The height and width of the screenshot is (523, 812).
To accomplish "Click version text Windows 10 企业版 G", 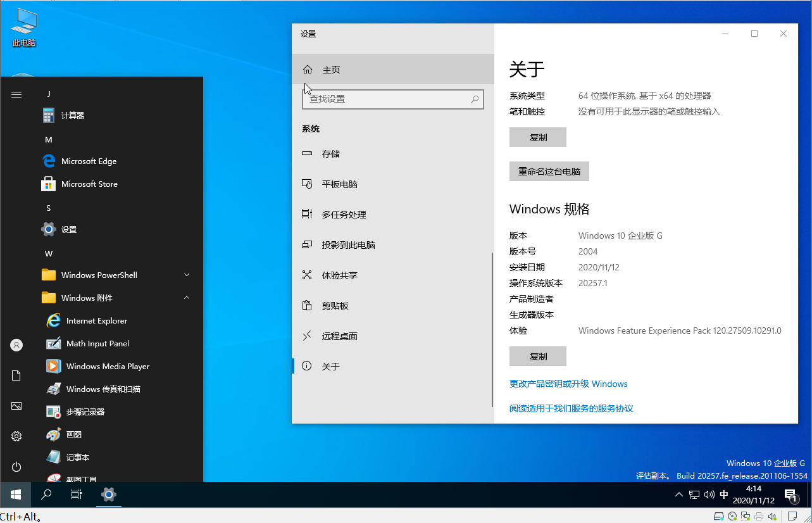I will (620, 236).
